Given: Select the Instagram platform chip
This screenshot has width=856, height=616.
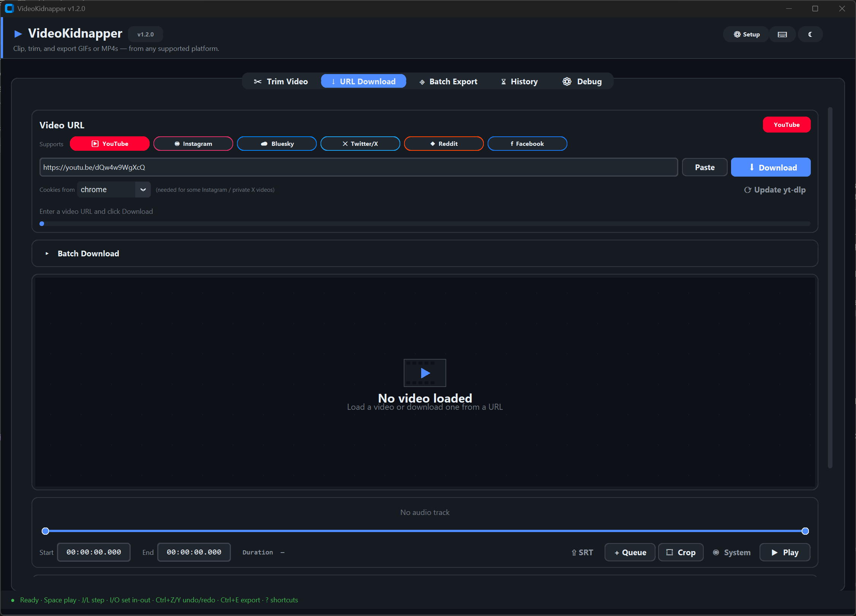Looking at the screenshot, I should click(193, 144).
